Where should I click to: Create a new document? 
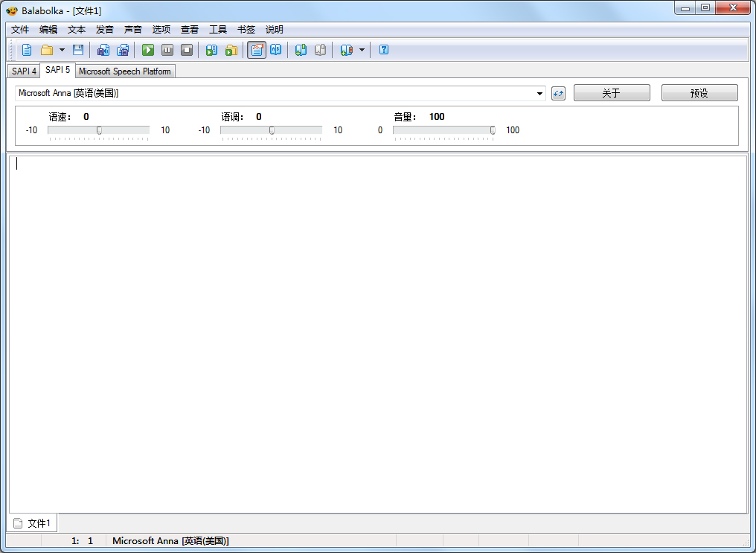coord(27,50)
